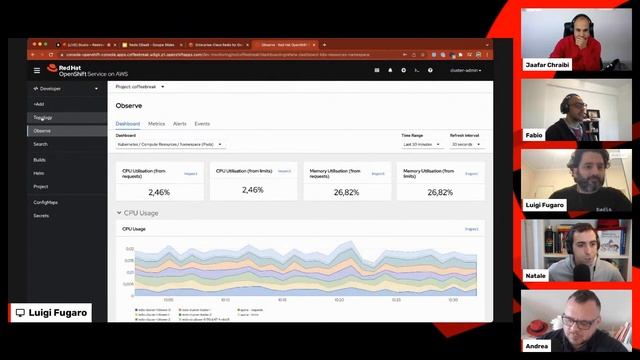The image size is (640, 360).
Task: Go back in the browser
Action: (x=33, y=54)
